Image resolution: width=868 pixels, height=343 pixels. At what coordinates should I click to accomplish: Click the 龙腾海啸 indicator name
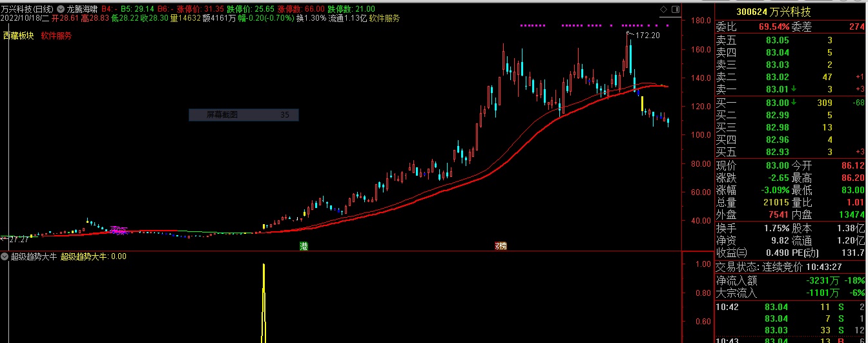coord(83,9)
